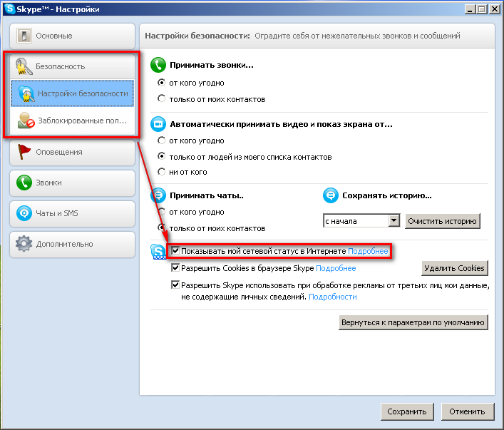Click the Основные switch icon

click(24, 36)
